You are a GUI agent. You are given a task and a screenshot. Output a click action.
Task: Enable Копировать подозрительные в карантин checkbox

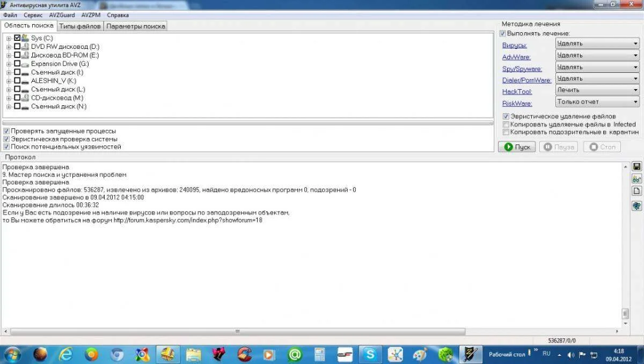point(506,132)
